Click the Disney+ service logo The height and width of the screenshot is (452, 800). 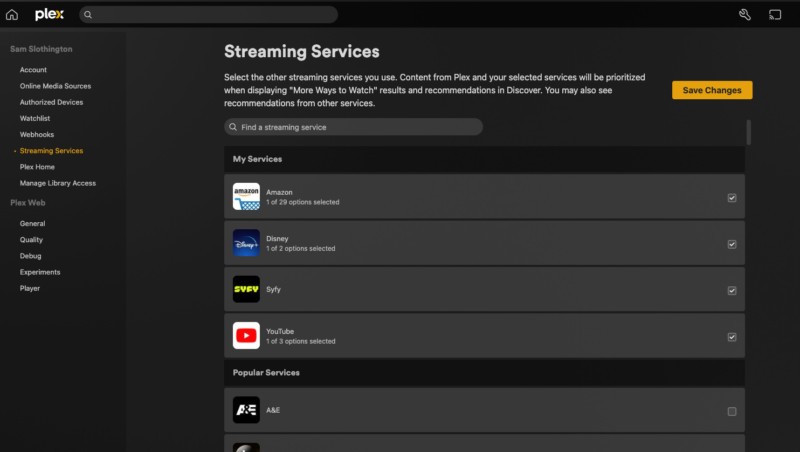pos(246,243)
